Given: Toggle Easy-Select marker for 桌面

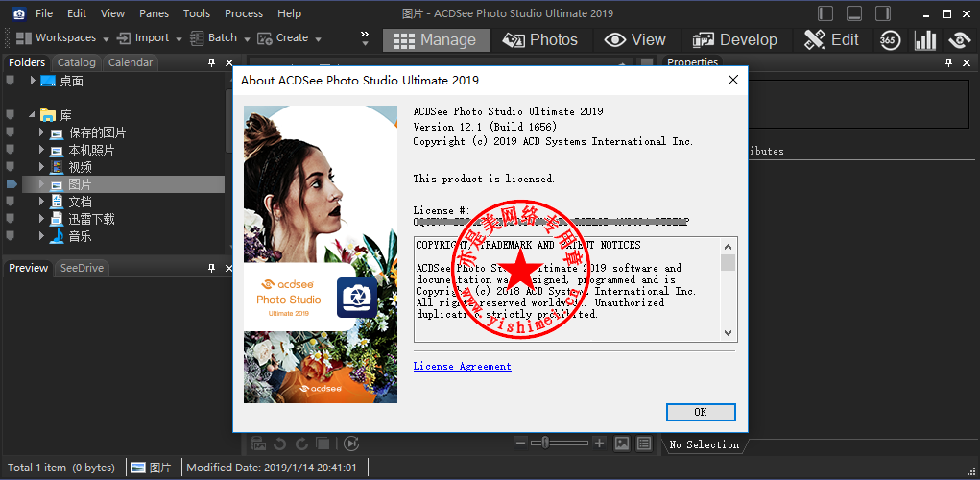Looking at the screenshot, I should point(10,81).
